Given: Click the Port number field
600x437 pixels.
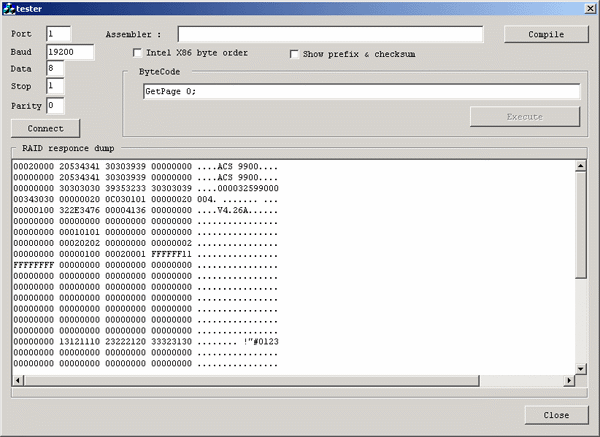Looking at the screenshot, I should coord(59,34).
